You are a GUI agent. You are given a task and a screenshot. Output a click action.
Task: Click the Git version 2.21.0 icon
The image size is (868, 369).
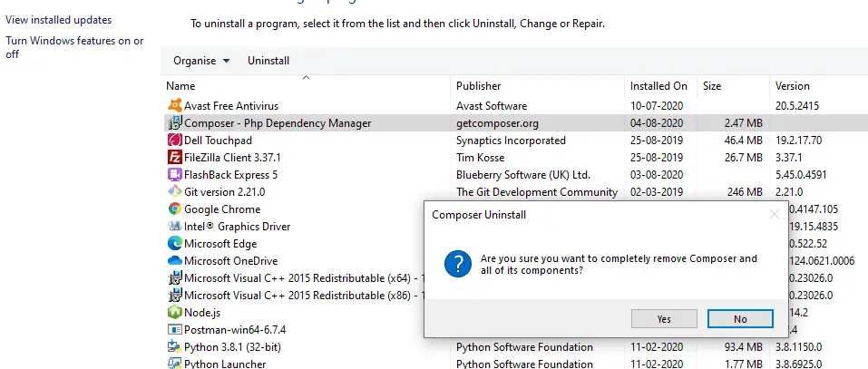pyautogui.click(x=174, y=192)
